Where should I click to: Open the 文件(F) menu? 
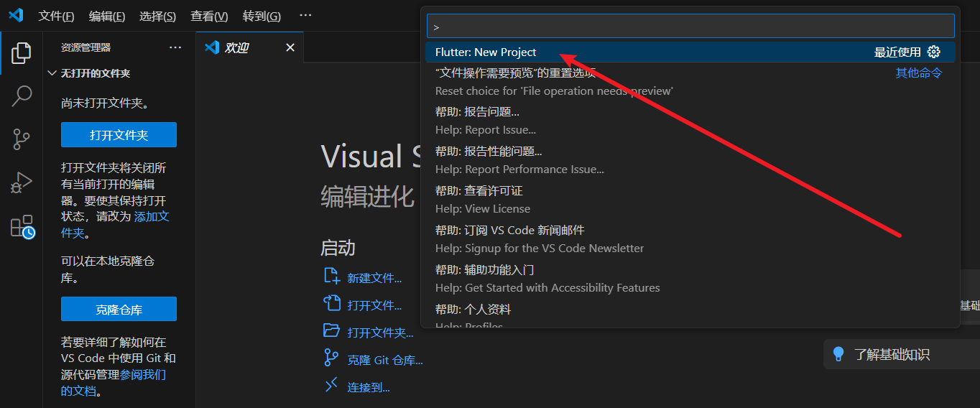(x=56, y=16)
